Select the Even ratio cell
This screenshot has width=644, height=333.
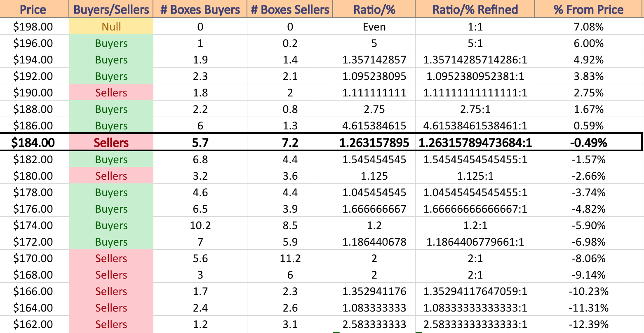[x=374, y=27]
